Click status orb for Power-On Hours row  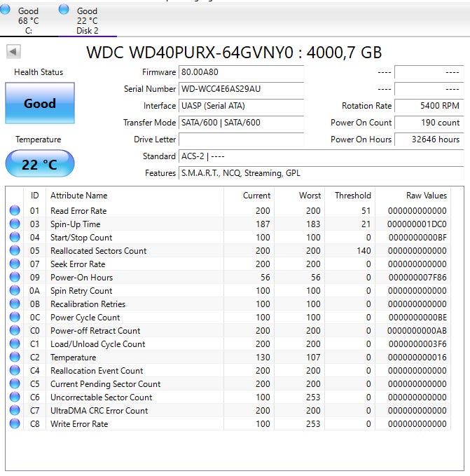coord(15,278)
